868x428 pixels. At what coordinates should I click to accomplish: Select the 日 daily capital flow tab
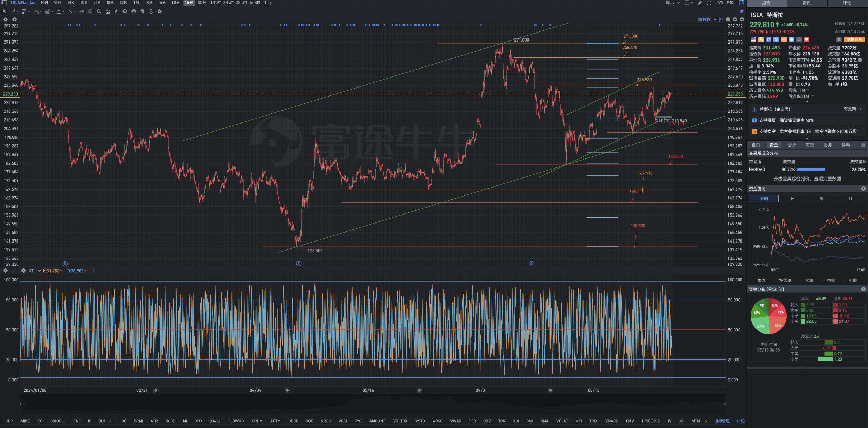click(x=793, y=199)
